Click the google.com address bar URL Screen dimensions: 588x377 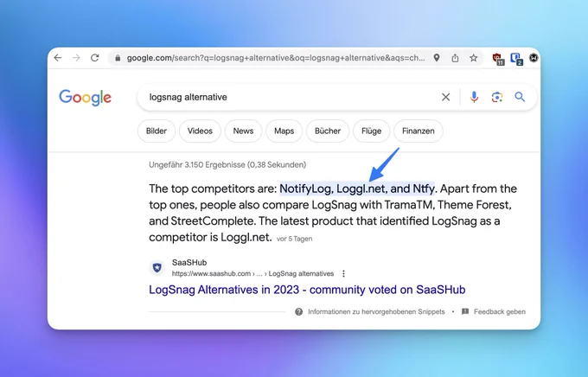(x=276, y=58)
